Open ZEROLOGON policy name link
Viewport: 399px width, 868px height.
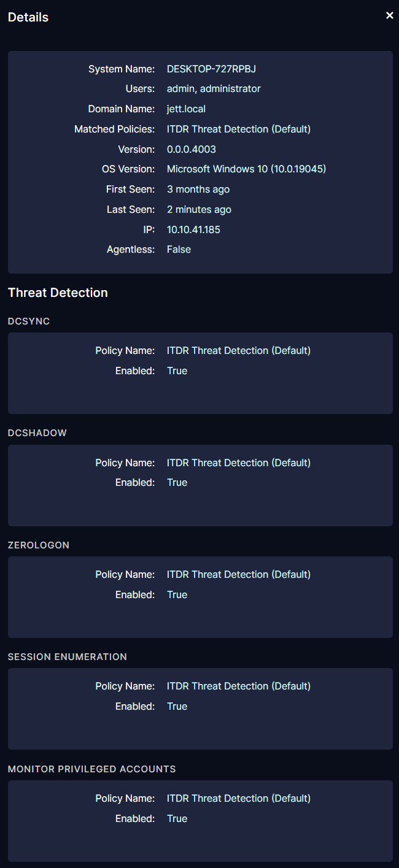[x=239, y=574]
